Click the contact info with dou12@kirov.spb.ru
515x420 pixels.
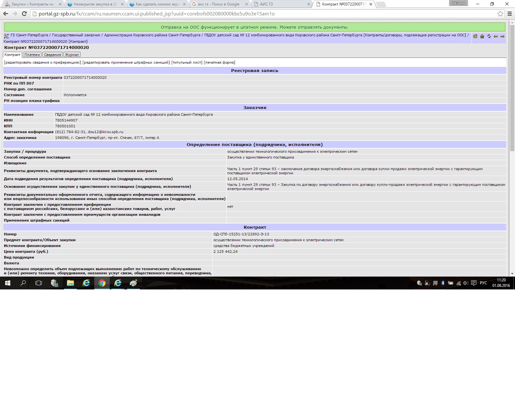click(x=89, y=132)
